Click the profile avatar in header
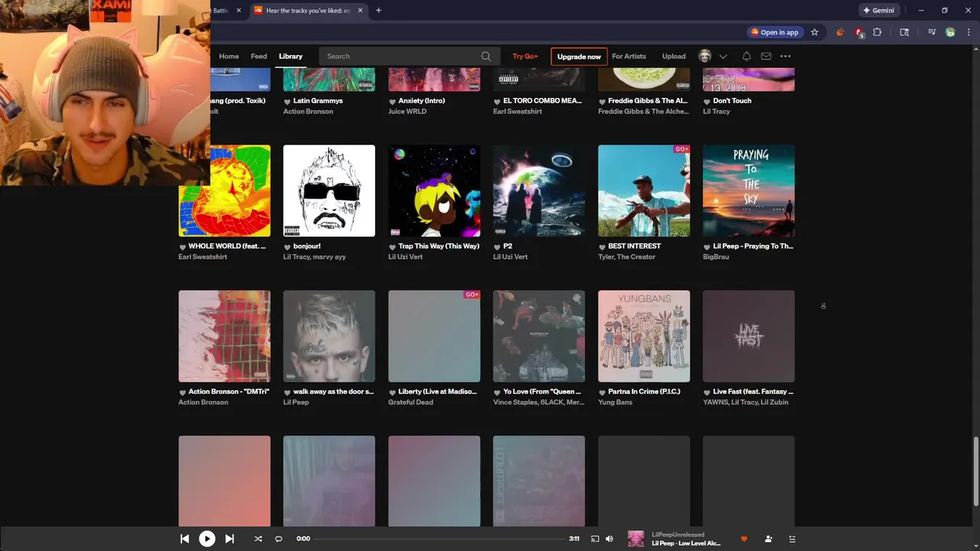Viewport: 980px width, 551px height. click(x=705, y=56)
